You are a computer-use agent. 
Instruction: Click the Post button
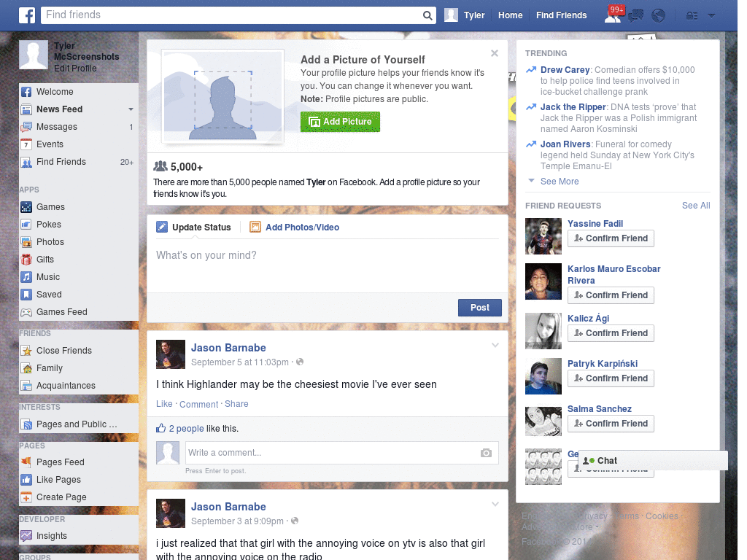[480, 308]
